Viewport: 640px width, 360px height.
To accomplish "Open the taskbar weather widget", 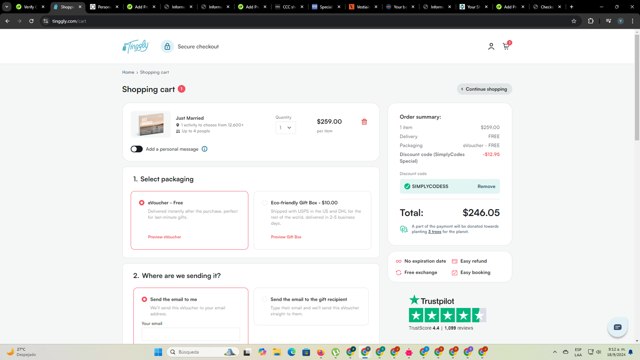I will 21,352.
